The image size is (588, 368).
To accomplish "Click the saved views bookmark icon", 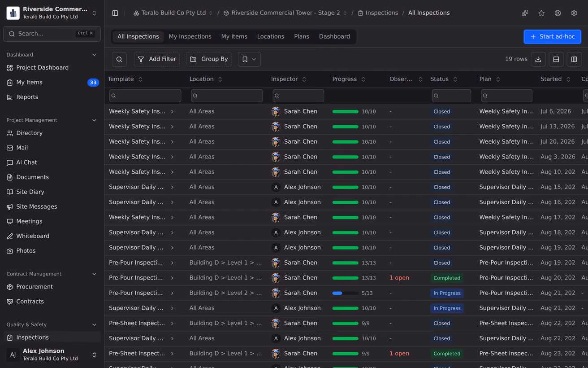I will coord(249,59).
